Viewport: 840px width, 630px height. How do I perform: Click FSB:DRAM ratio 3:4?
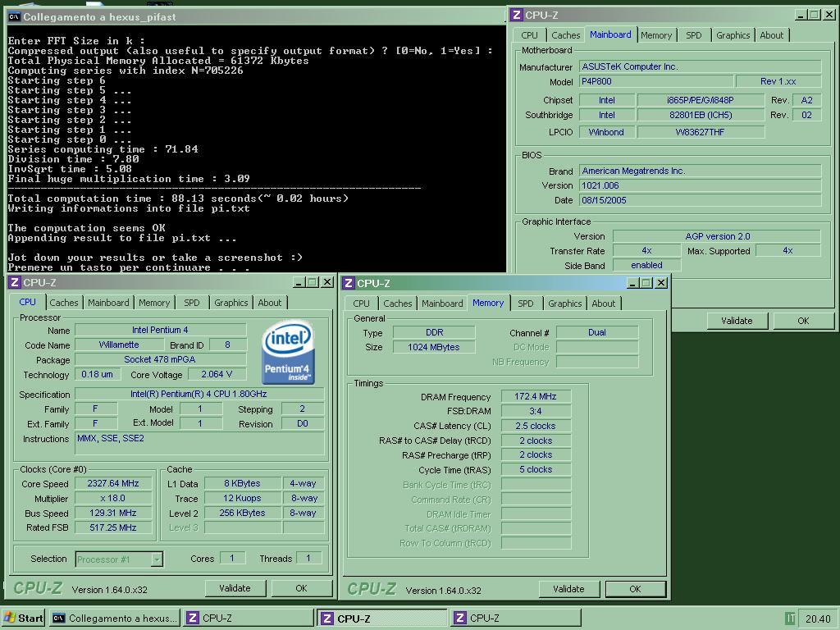point(536,411)
